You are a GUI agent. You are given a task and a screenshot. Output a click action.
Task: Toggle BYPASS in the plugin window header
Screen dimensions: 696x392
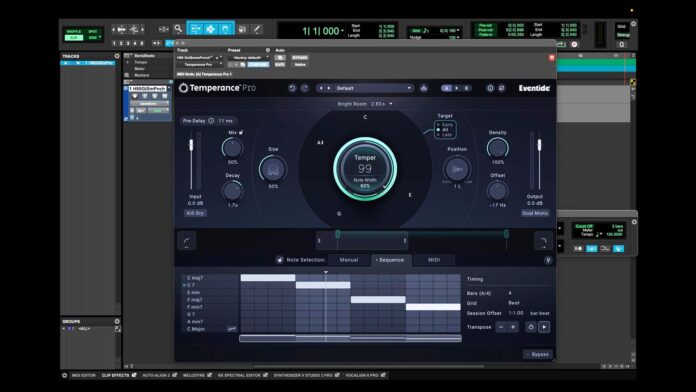(300, 57)
